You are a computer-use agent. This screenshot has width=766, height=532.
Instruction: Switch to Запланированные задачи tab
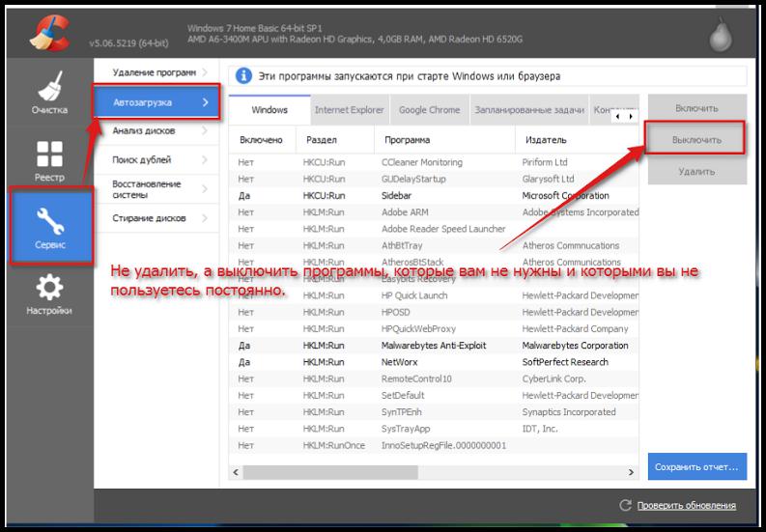point(529,110)
